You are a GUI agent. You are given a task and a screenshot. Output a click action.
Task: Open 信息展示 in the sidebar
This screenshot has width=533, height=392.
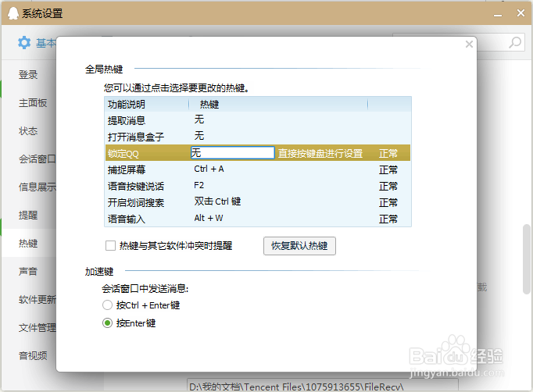pos(37,187)
